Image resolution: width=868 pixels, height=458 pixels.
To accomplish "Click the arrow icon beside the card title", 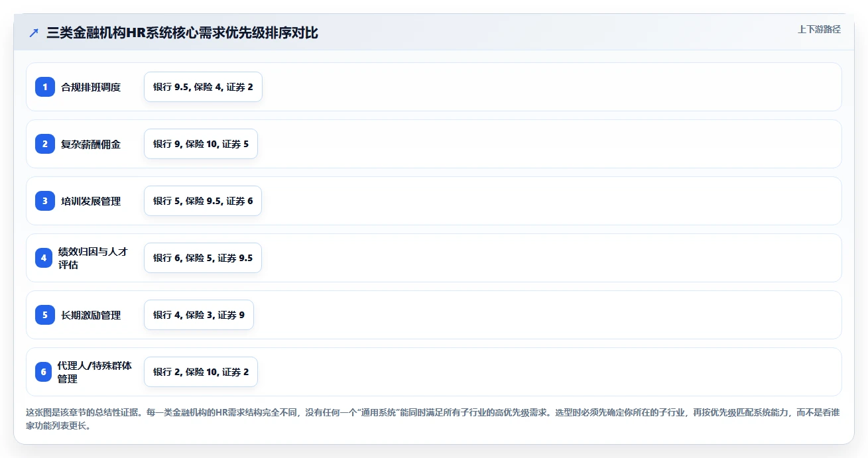I will point(34,33).
